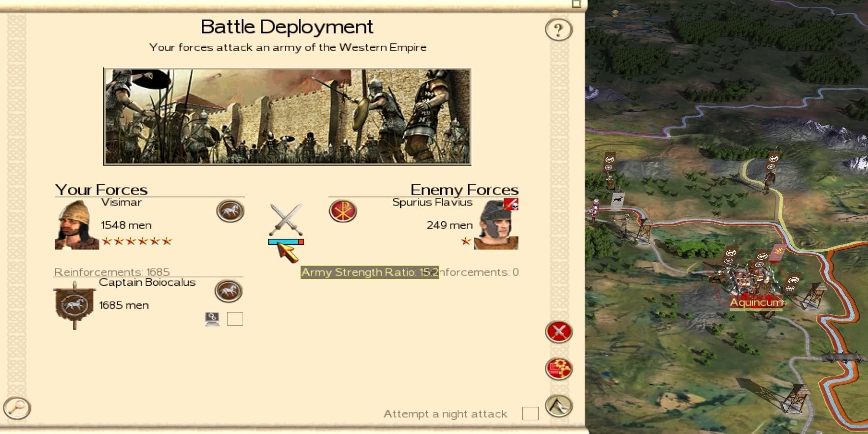Enable AI control checkbox for reinforcements
The width and height of the screenshot is (868, 434).
[235, 319]
